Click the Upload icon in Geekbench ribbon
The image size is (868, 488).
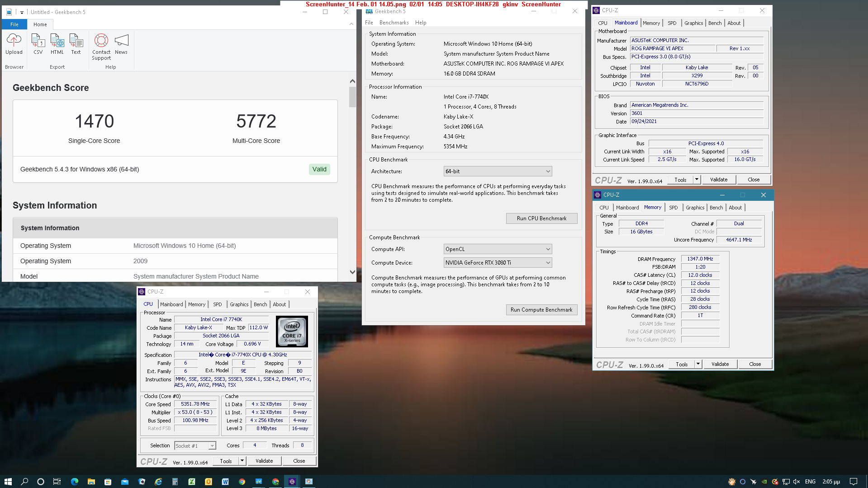(x=14, y=44)
